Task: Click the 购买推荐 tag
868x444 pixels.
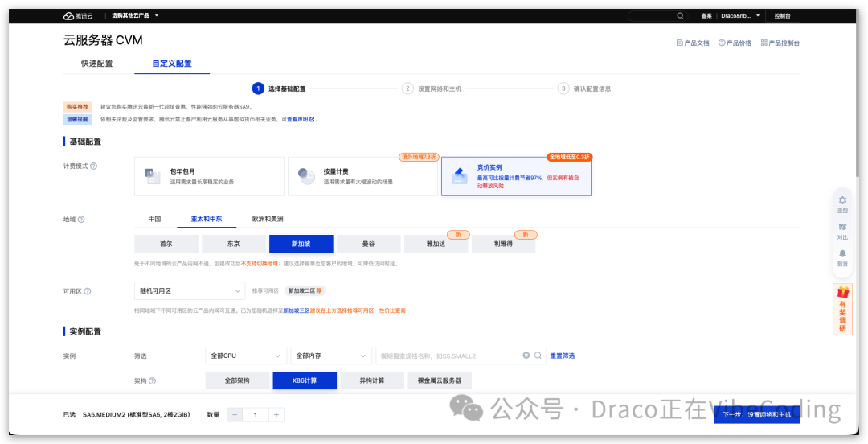Action: click(77, 106)
